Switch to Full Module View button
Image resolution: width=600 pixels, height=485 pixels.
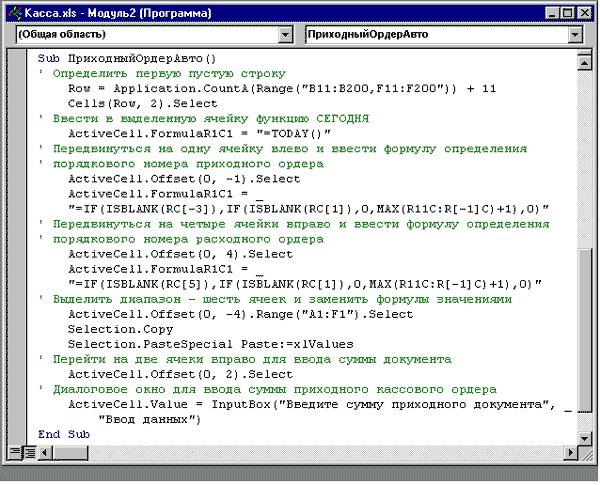coord(29,453)
